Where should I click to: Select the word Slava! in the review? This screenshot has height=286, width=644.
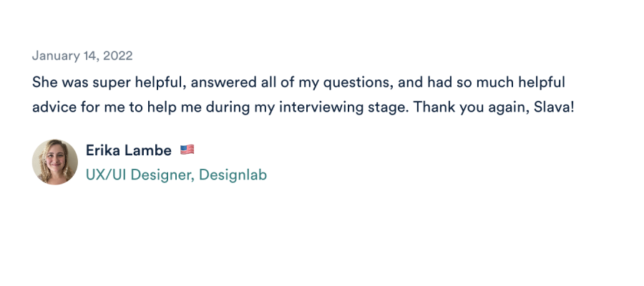click(x=555, y=107)
